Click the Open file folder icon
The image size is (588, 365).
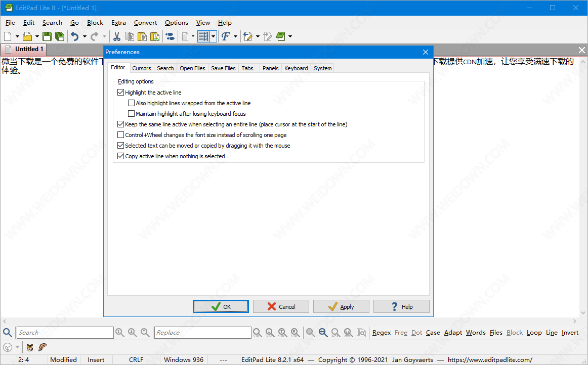(27, 36)
